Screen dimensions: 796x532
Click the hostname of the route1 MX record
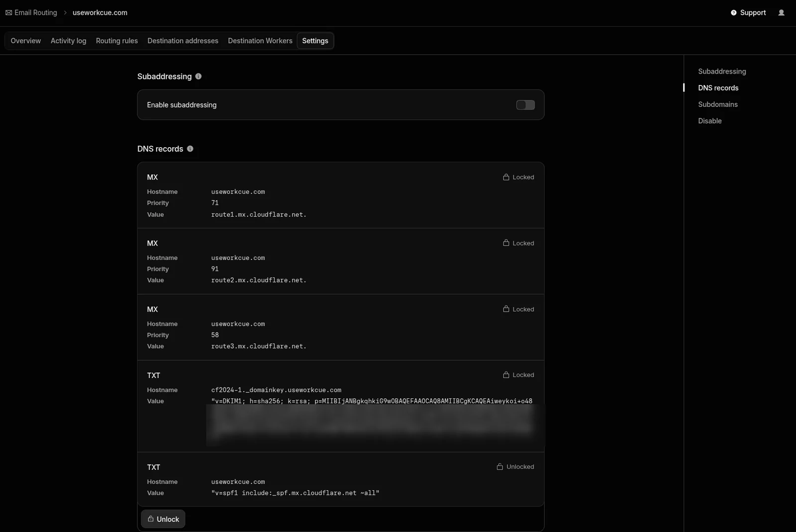click(238, 192)
